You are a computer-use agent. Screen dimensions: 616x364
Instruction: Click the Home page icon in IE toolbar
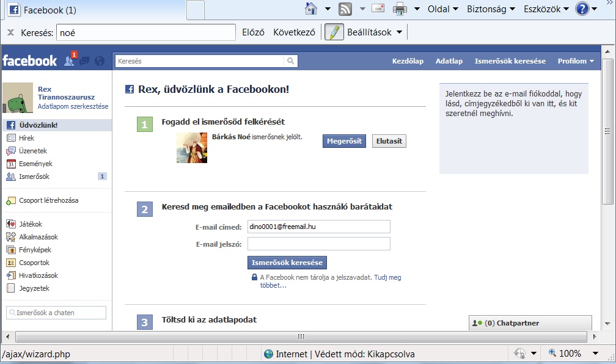coord(310,9)
